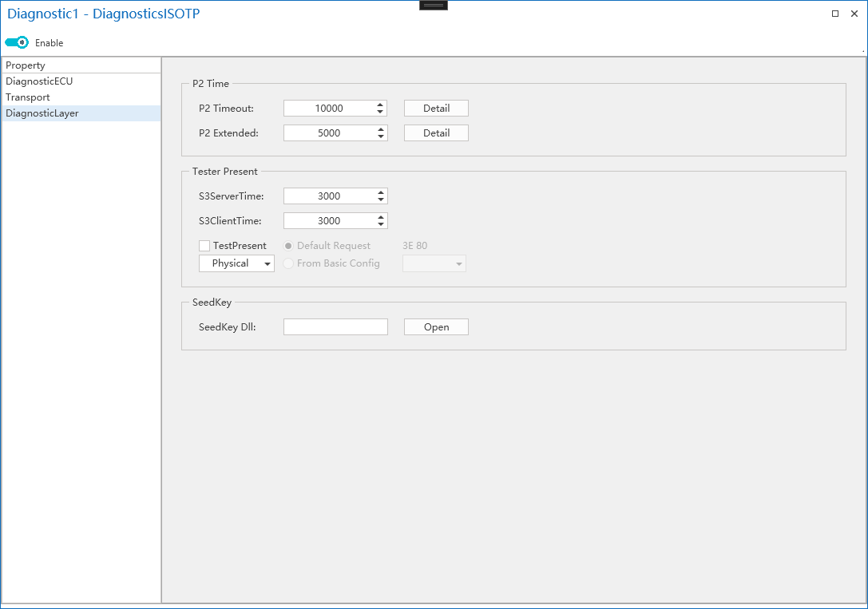Click Detail button for P2 Timeout
The height and width of the screenshot is (609, 868).
[x=436, y=109]
